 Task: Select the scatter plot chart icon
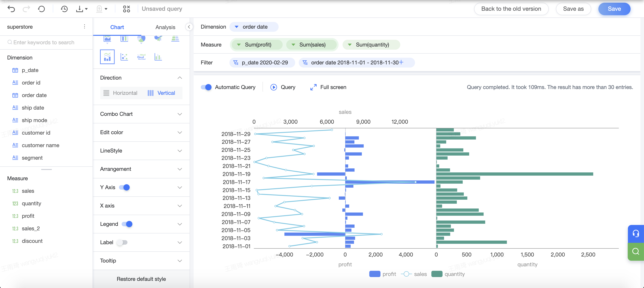tap(124, 57)
